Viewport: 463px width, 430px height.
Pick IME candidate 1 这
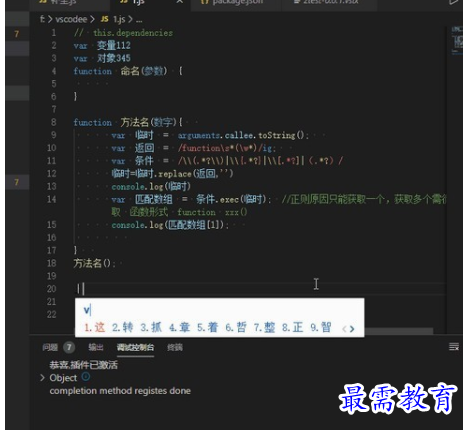tap(94, 327)
